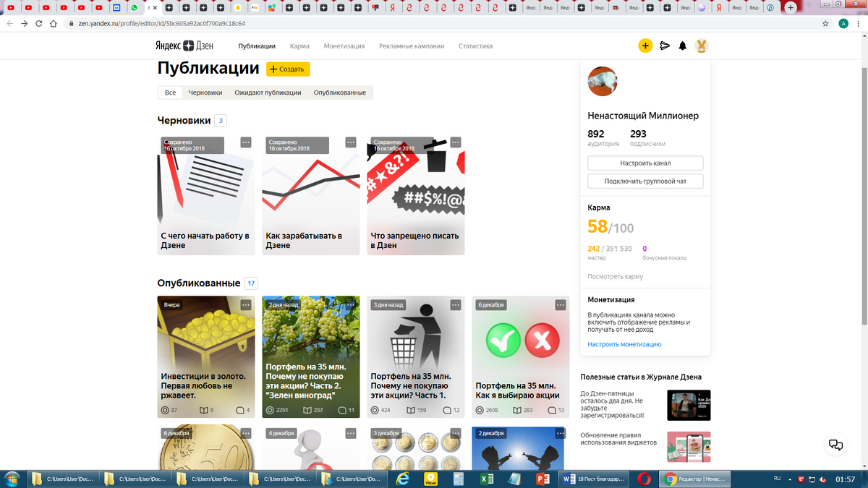The height and width of the screenshot is (488, 868).
Task: Click the chat support icon at bottom right
Action: (835, 445)
